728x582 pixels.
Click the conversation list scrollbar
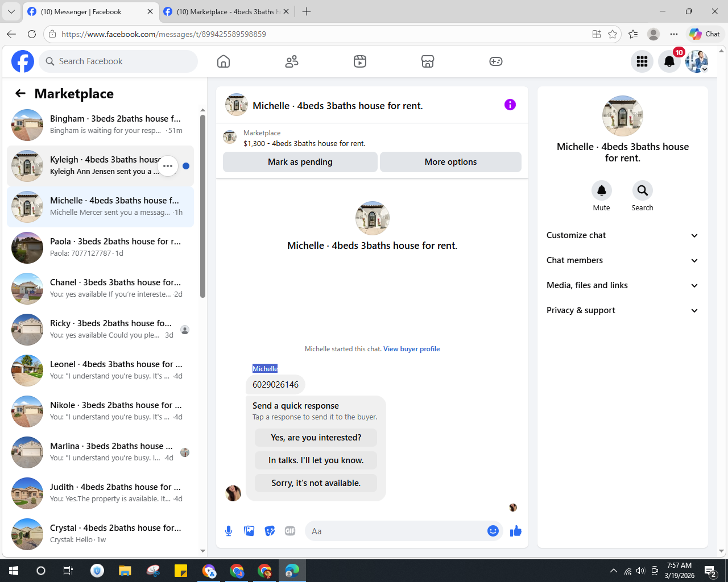click(202, 206)
